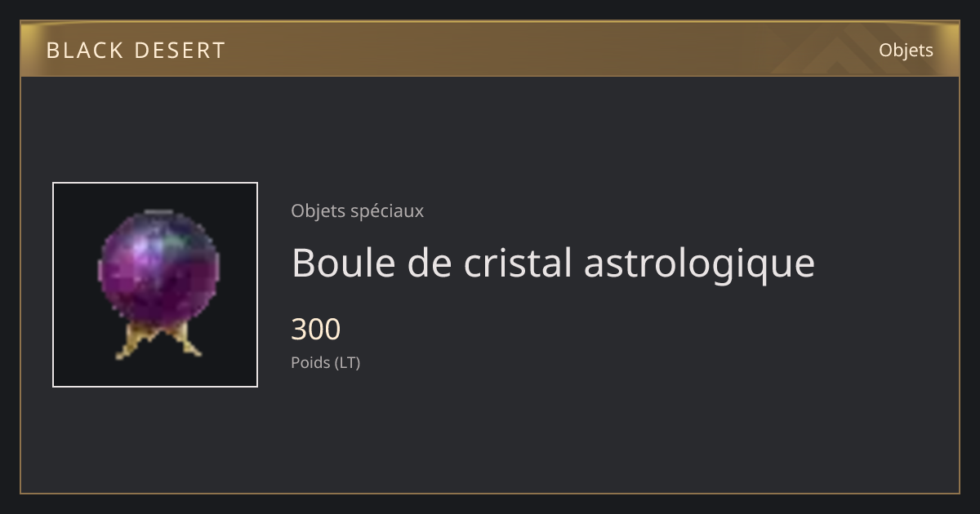
Task: Click the white-framed item thumbnail box
Action: pos(155,285)
